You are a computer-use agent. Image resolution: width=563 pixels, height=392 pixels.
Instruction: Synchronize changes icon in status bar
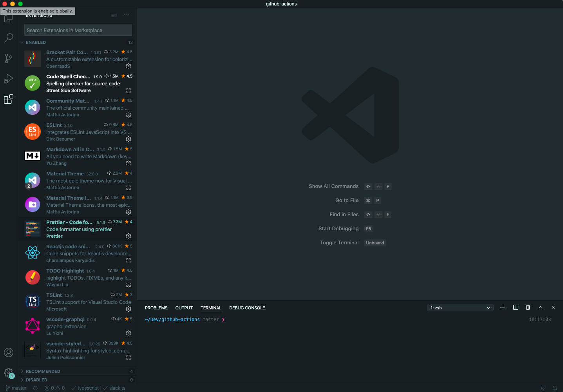tap(35, 388)
